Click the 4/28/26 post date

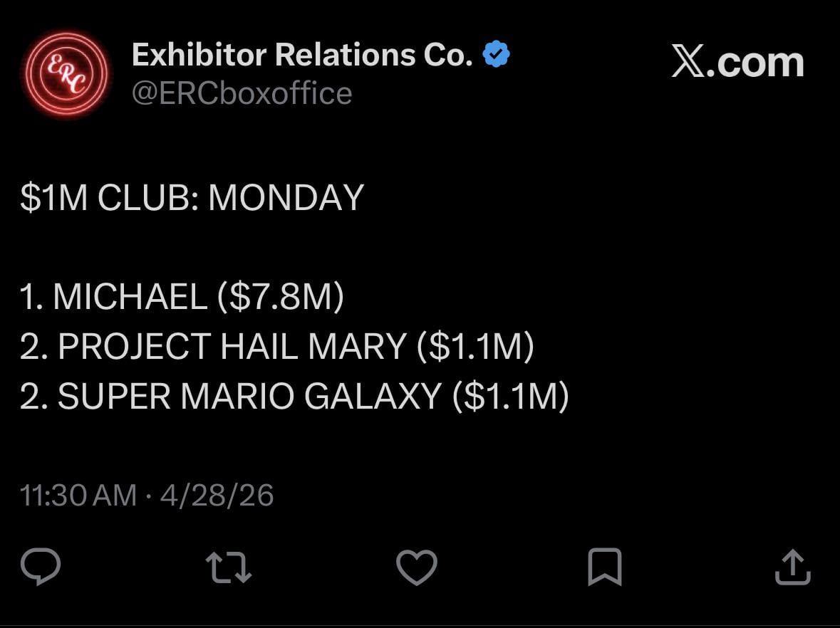point(217,495)
